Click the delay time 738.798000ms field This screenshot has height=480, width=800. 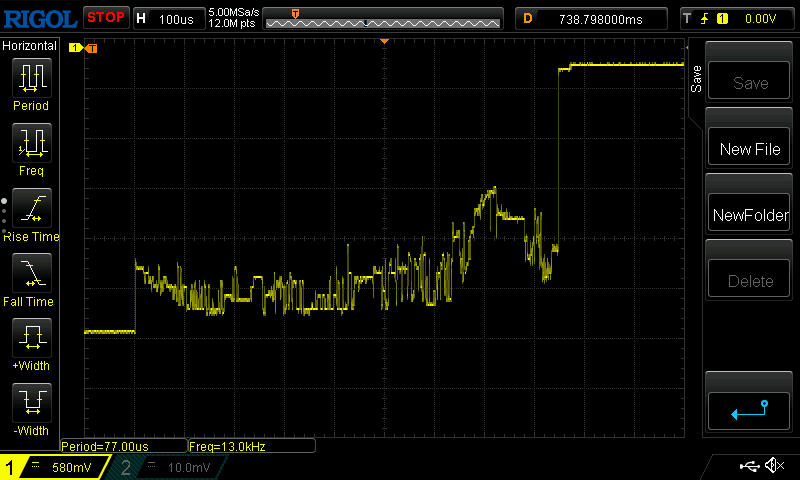(x=594, y=18)
